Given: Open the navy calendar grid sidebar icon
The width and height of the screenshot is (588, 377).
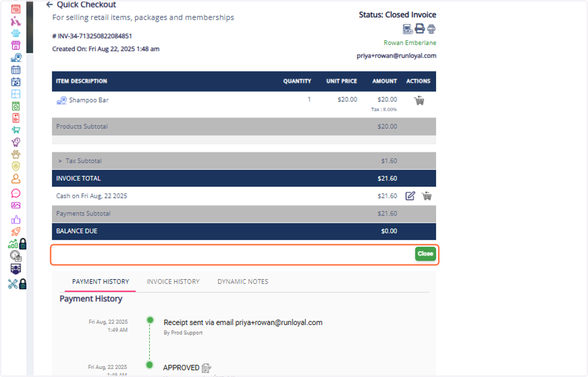Looking at the screenshot, I should (x=16, y=70).
